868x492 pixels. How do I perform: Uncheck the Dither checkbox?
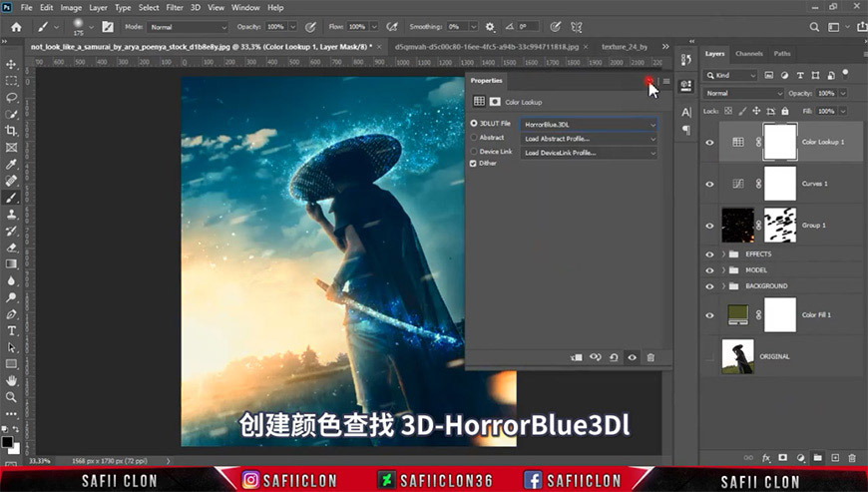[x=473, y=164]
